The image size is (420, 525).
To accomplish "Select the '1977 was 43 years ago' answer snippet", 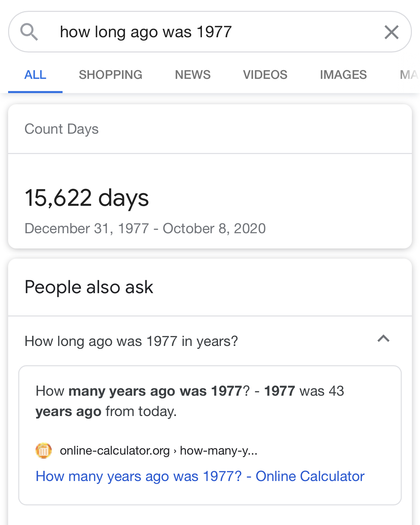I will [190, 401].
